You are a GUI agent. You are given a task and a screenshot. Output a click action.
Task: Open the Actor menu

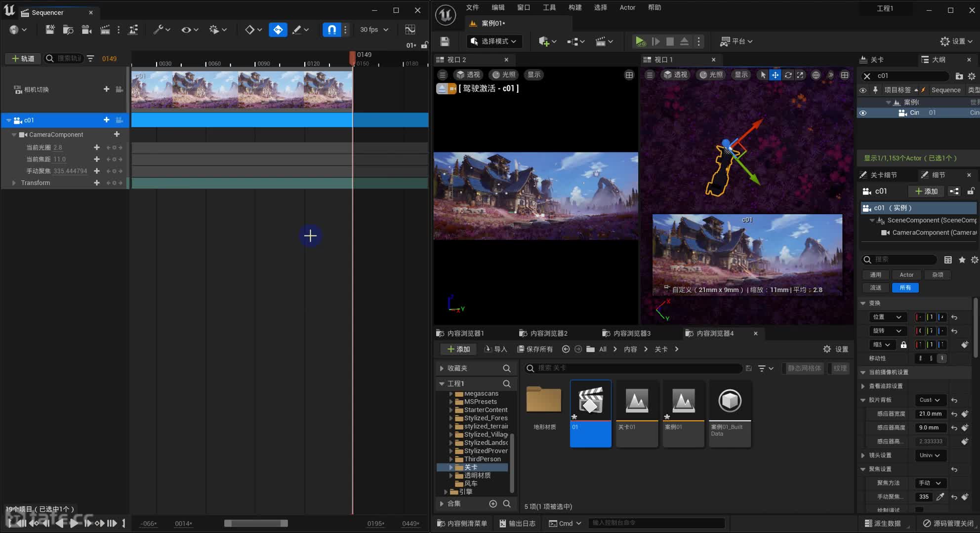627,7
